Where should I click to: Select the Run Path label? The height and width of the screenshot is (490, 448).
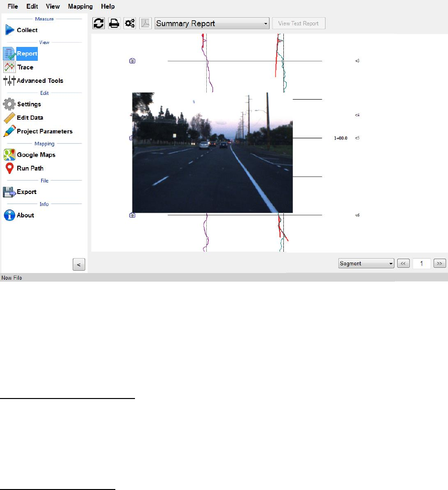[x=30, y=168]
